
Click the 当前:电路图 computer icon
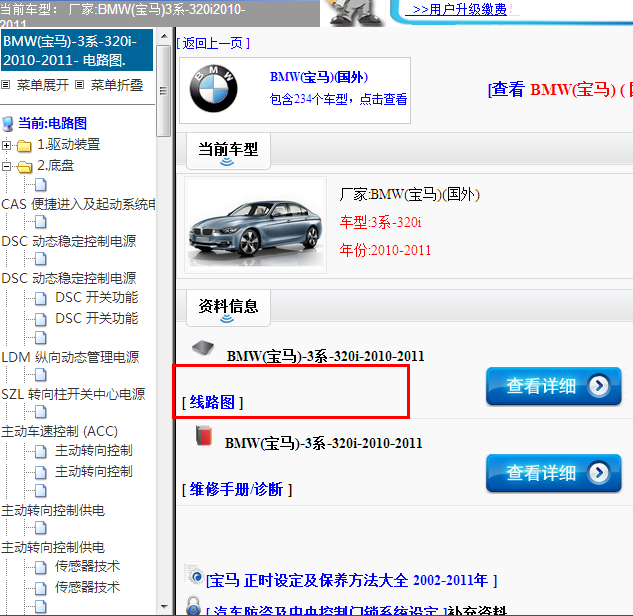coord(8,124)
